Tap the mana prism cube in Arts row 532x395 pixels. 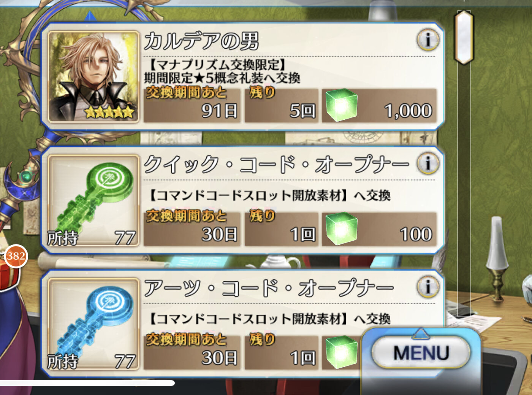[x=341, y=352]
